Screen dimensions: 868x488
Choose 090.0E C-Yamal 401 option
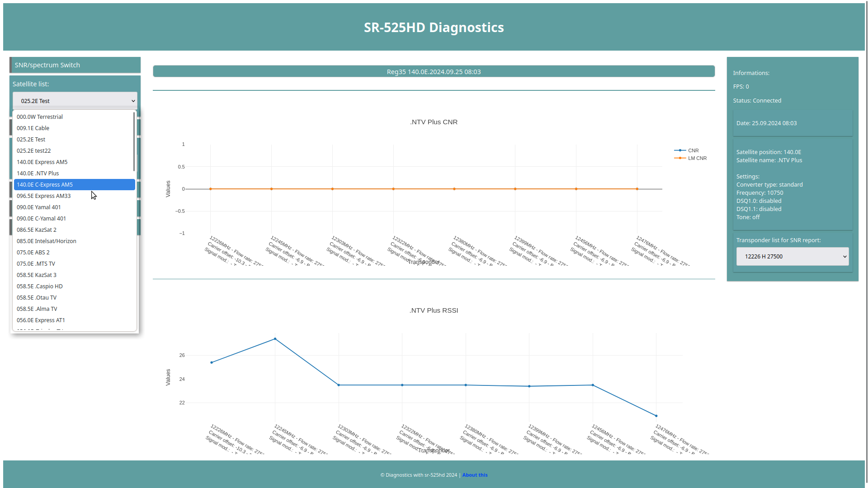click(x=75, y=218)
